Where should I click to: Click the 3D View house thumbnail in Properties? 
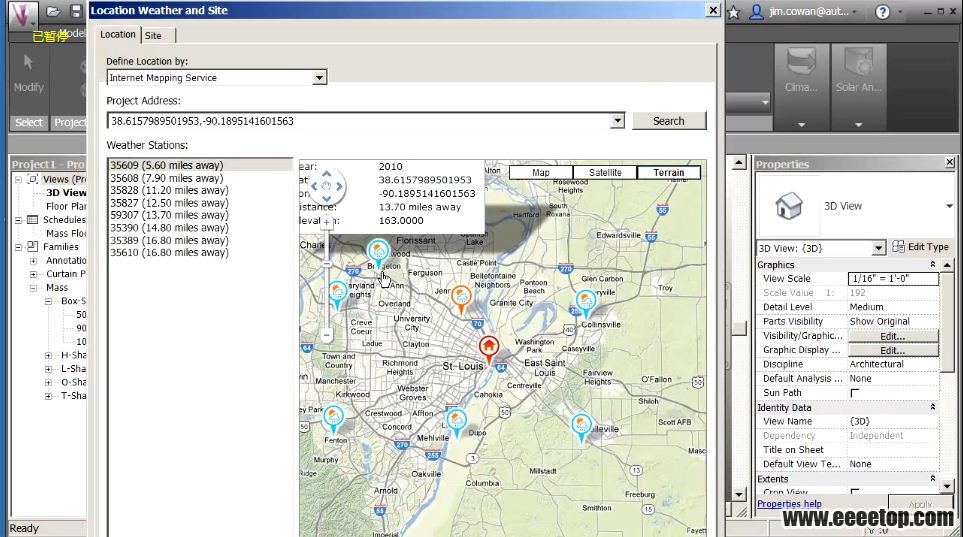point(789,206)
